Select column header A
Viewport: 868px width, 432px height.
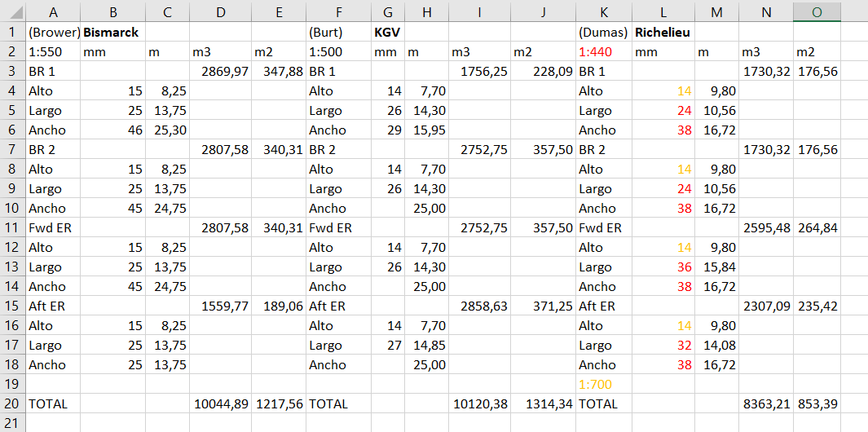click(x=54, y=11)
